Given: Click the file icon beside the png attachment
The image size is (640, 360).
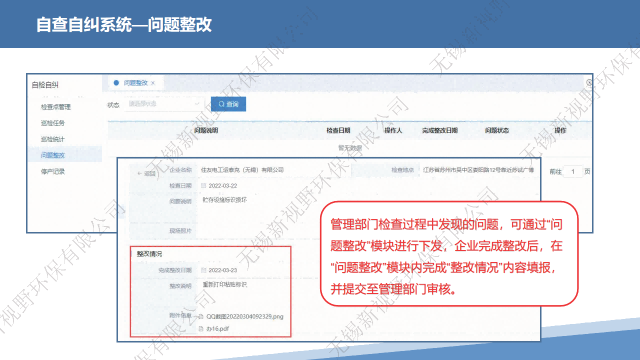Looking at the screenshot, I should click(x=201, y=316).
